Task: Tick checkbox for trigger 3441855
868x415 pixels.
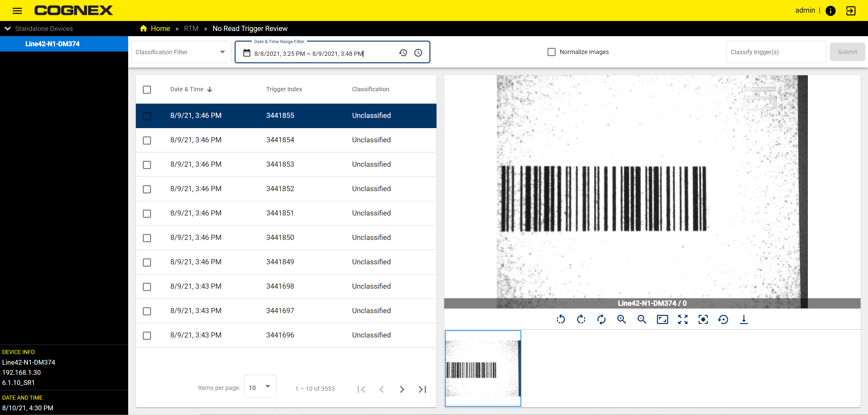Action: point(147,116)
